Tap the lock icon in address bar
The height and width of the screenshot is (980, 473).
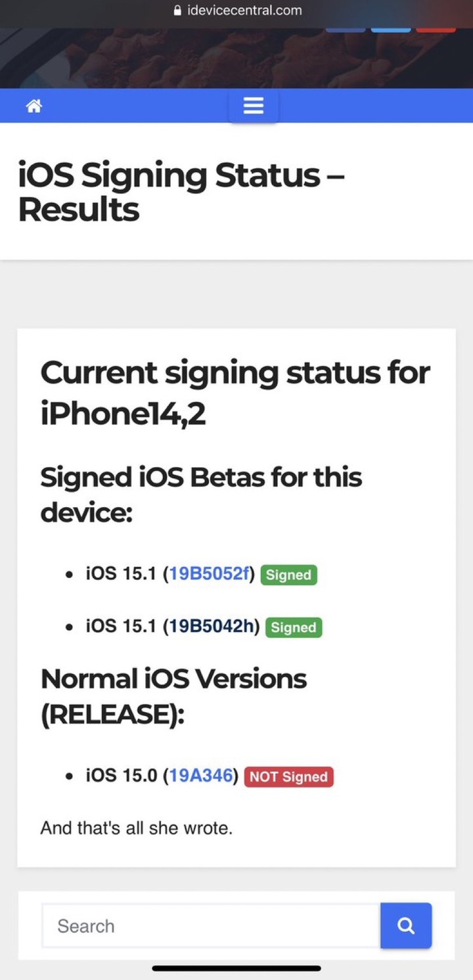coord(177,11)
